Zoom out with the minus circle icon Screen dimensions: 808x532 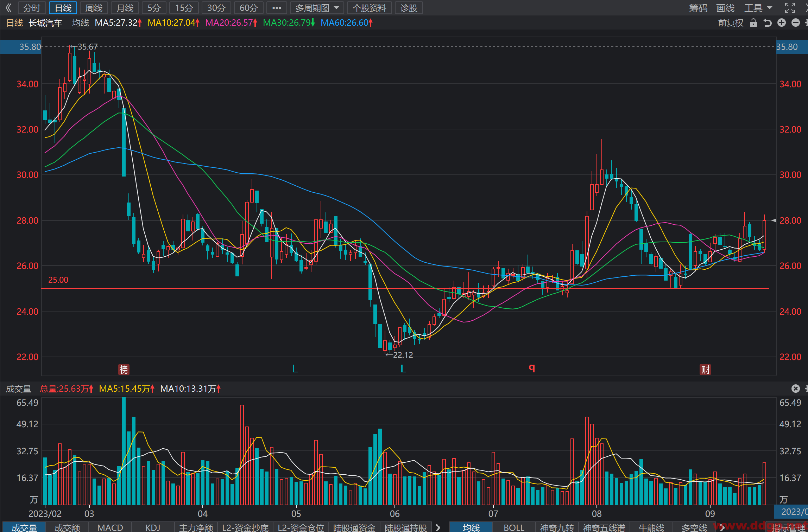(x=796, y=23)
